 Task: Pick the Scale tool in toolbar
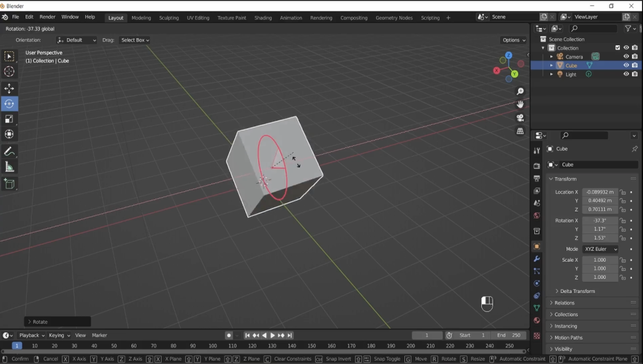click(9, 119)
